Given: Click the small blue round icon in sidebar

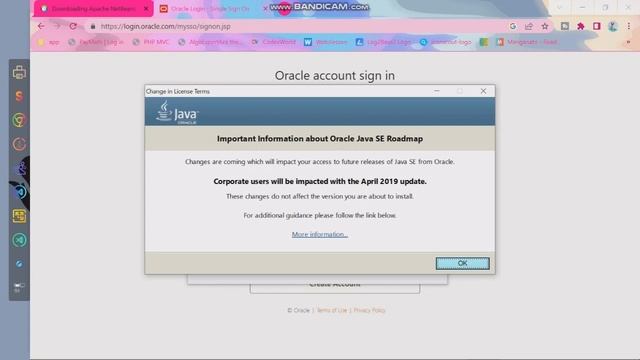Looking at the screenshot, I should tap(19, 264).
